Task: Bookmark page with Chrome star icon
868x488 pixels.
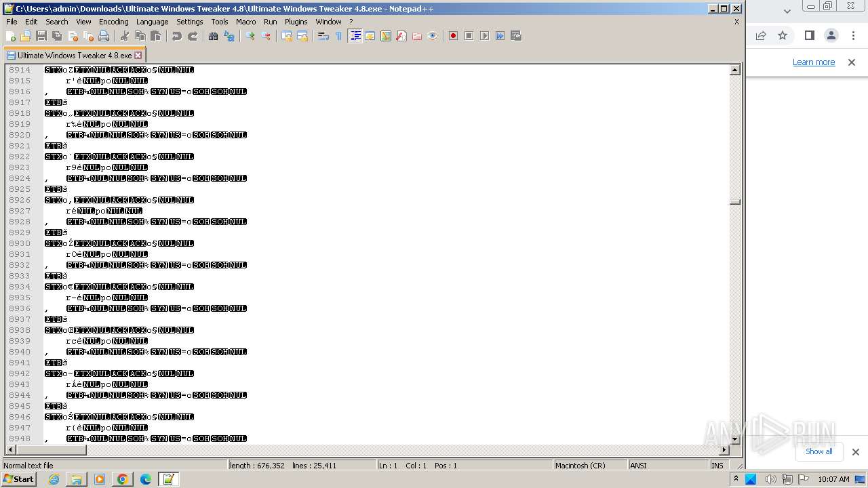Action: tap(783, 36)
